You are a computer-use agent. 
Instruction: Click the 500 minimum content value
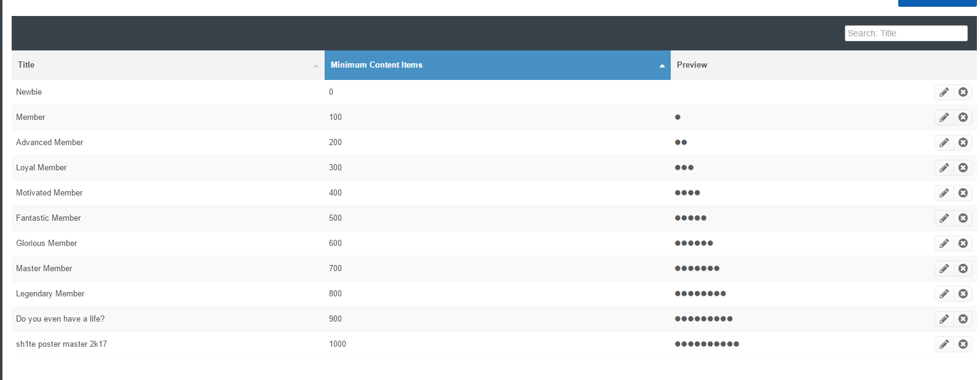click(335, 218)
